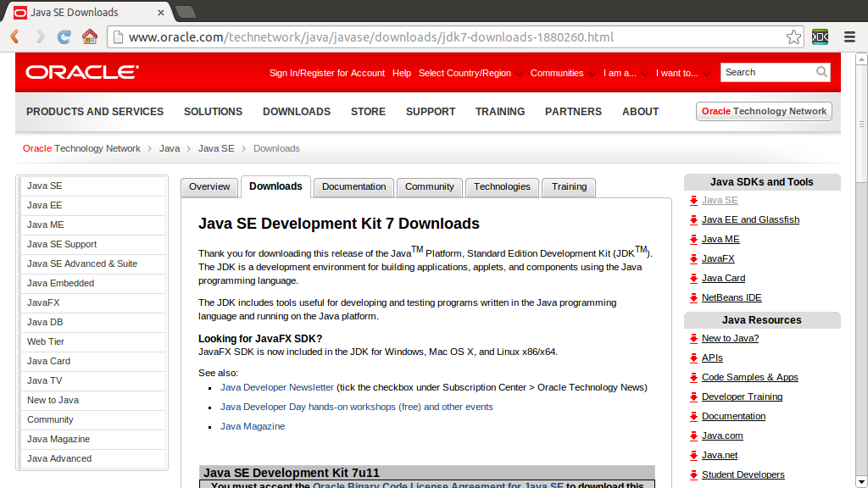
Task: Click the Java SE Downloads tab favicon
Action: [20, 12]
